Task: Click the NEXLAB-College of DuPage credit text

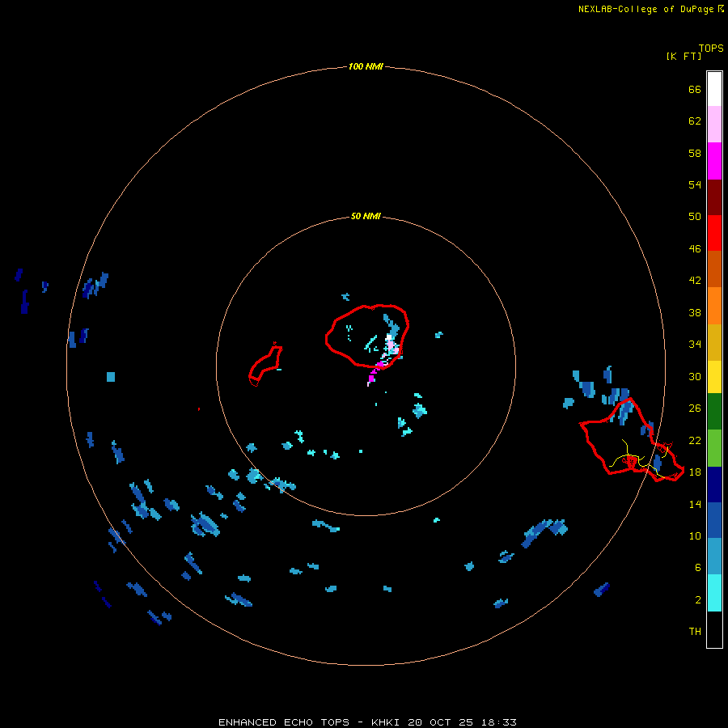Action: tap(645, 9)
